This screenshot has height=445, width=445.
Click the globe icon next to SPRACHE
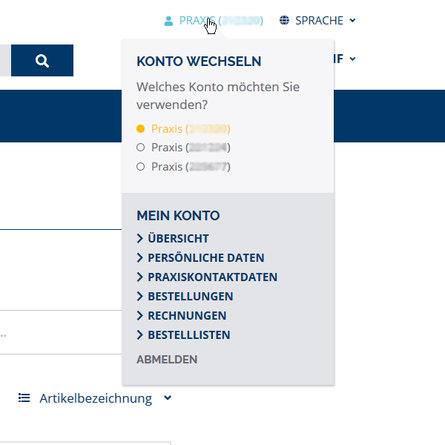click(284, 20)
